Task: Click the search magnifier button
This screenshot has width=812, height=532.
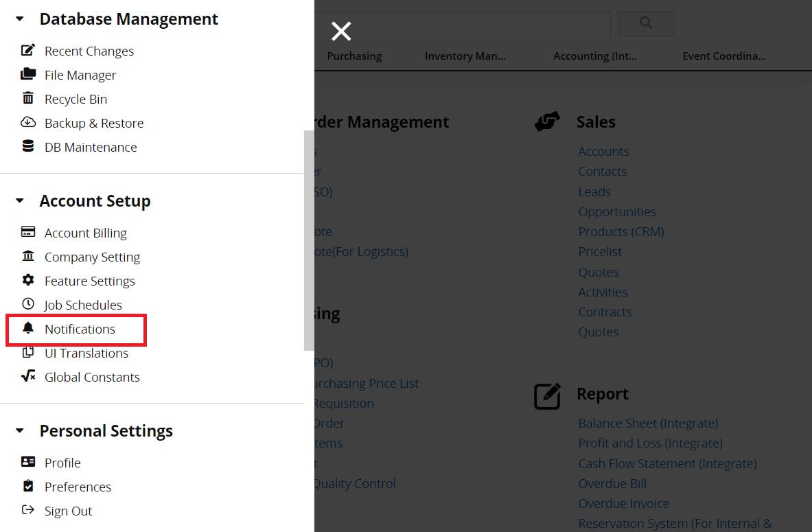Action: coord(646,23)
